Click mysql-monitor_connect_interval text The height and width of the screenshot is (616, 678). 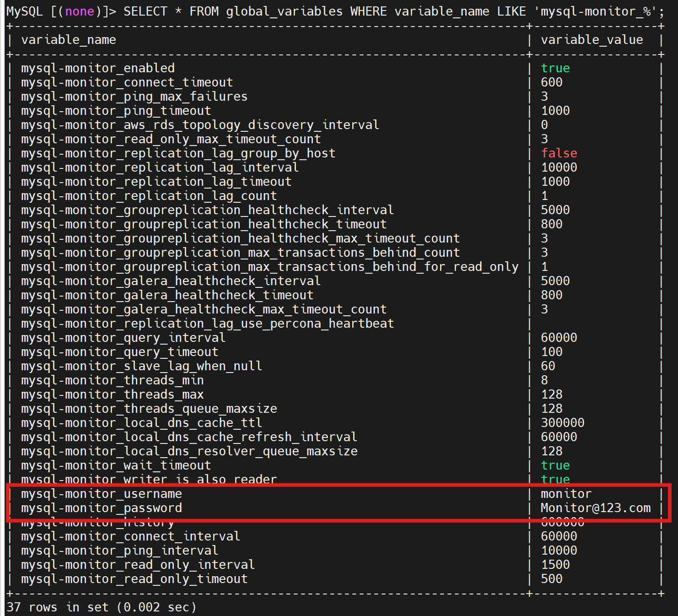[x=131, y=537]
